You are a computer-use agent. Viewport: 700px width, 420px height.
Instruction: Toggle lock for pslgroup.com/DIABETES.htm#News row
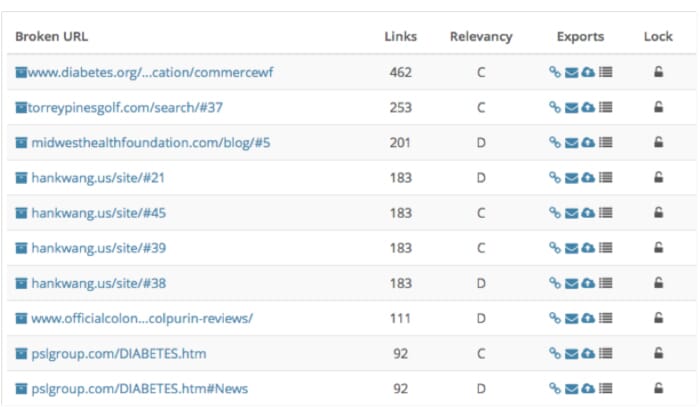[658, 388]
